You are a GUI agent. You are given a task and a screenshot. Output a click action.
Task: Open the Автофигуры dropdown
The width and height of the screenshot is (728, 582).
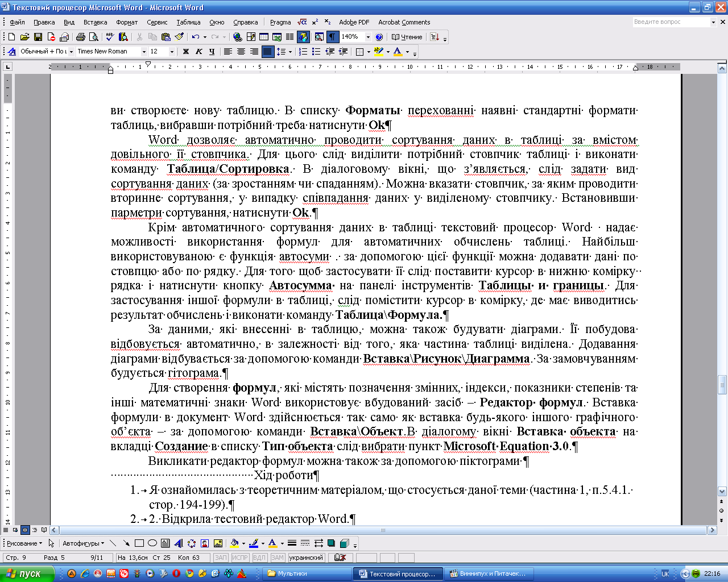pos(83,543)
